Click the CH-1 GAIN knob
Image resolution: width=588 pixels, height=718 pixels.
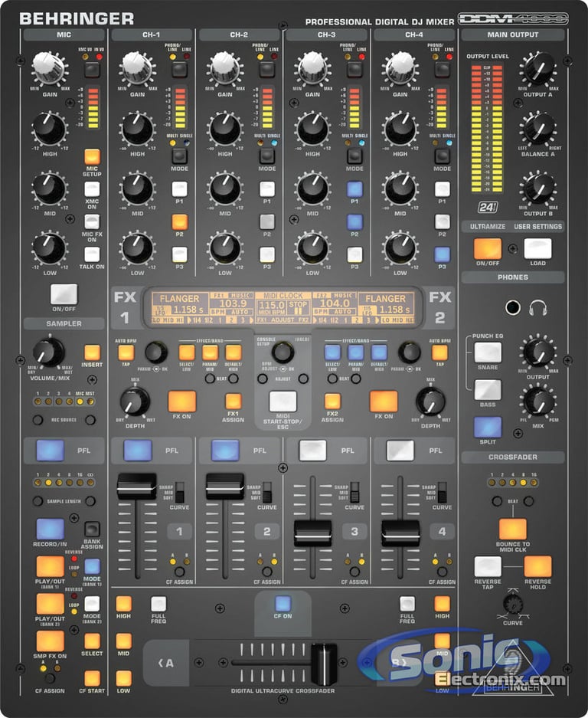tap(137, 69)
